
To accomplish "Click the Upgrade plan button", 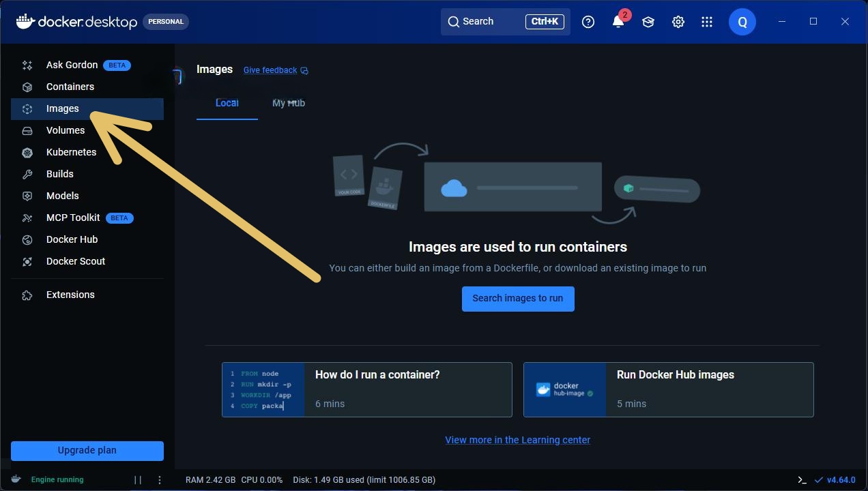I will pyautogui.click(x=87, y=451).
